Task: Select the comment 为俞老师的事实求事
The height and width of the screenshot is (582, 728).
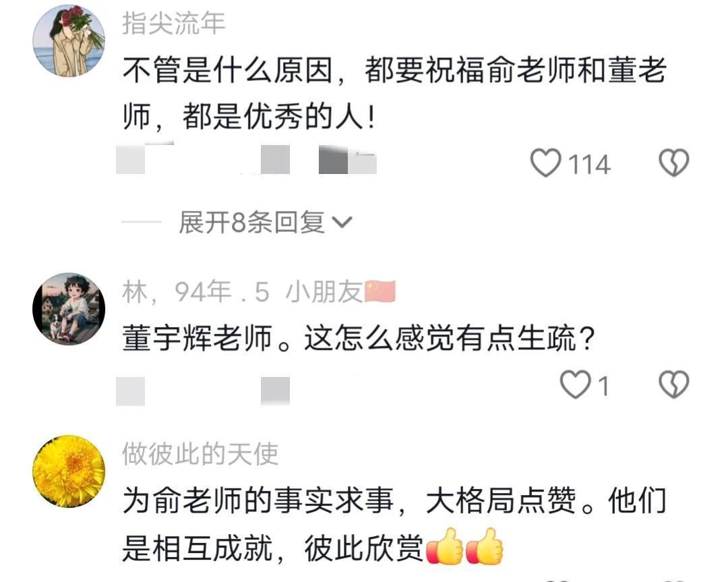Action: point(258,500)
